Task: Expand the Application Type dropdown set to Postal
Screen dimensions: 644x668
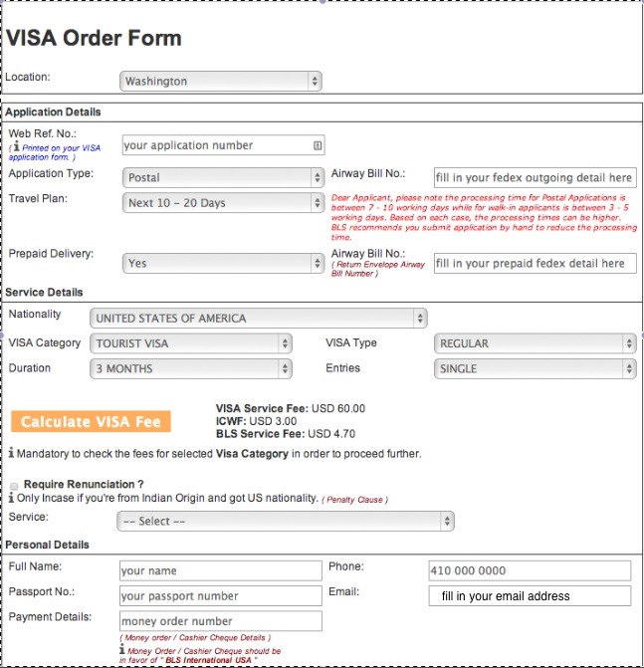Action: (x=222, y=177)
